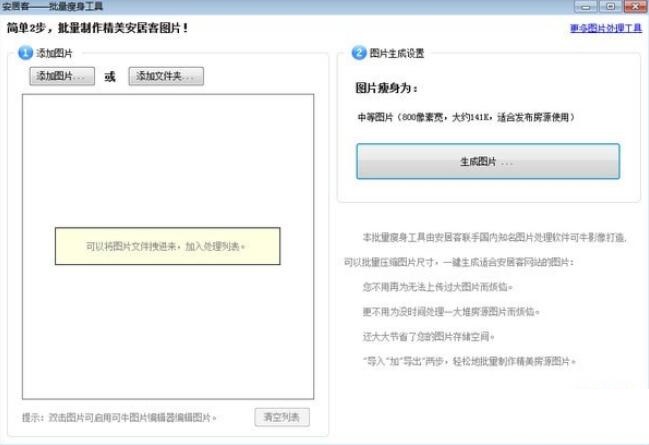Click the large 生成图片 button
Image resolution: width=649 pixels, height=445 pixels.
[x=487, y=161]
